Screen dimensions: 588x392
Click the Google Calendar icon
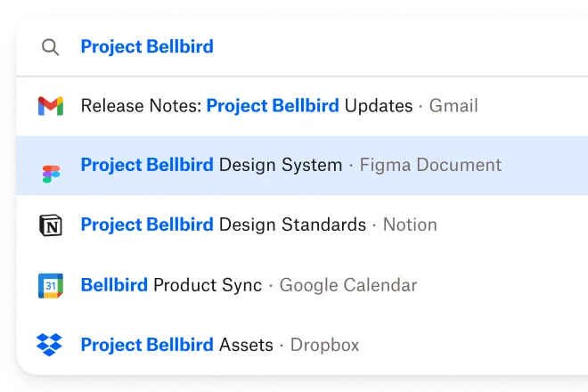point(51,285)
